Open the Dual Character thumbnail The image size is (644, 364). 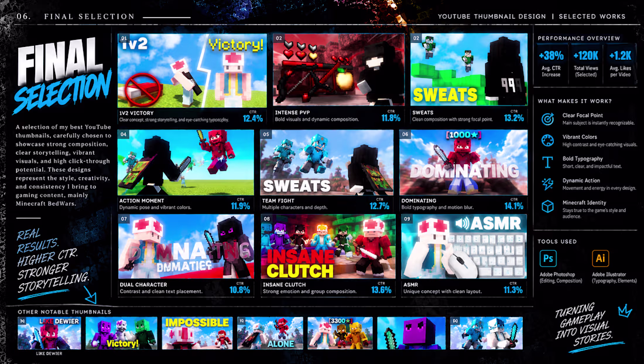click(x=186, y=246)
